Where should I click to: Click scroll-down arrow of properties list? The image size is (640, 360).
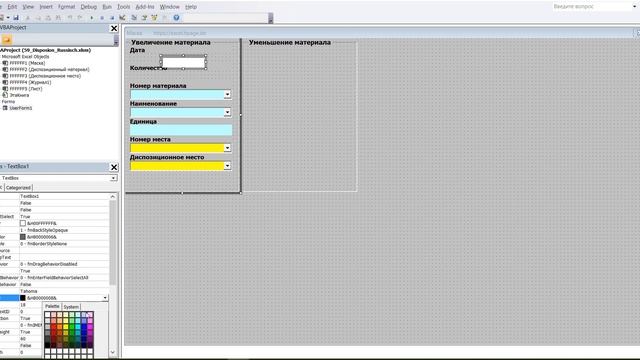coord(113,352)
